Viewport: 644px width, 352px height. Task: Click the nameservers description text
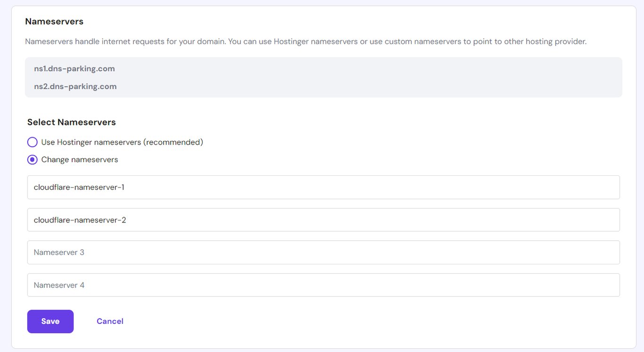point(306,41)
